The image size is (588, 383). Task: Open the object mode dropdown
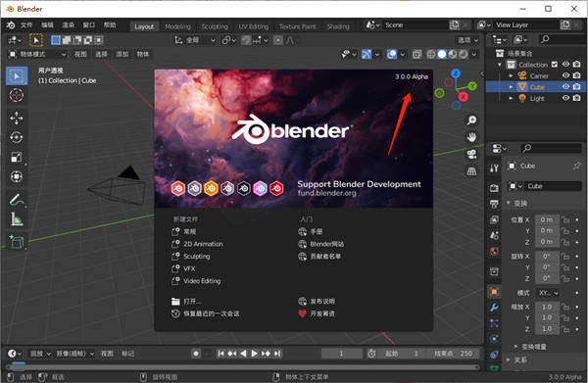(37, 54)
